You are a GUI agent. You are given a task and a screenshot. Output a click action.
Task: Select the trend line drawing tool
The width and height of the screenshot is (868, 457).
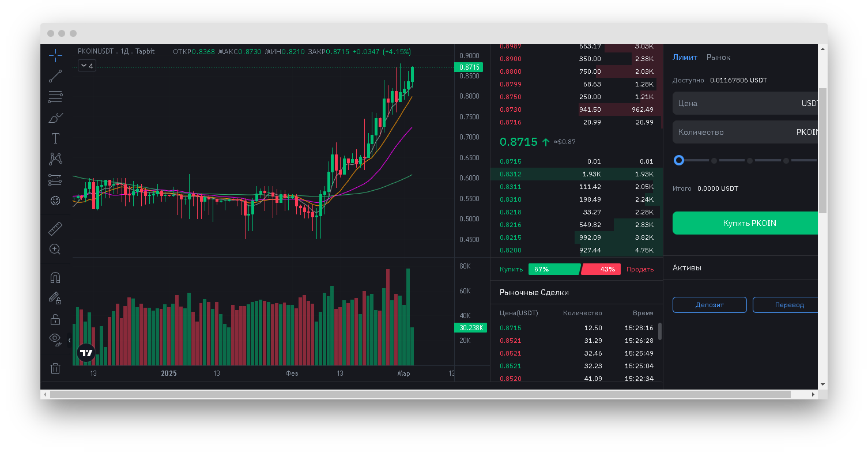tap(55, 76)
